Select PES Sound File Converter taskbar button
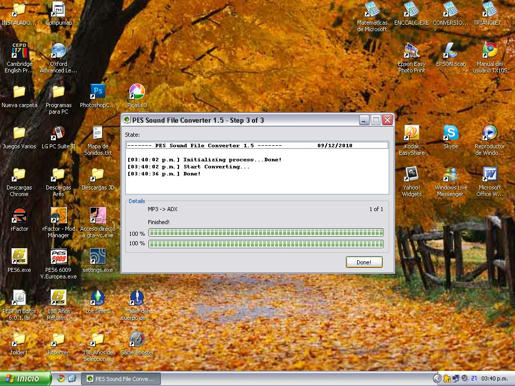This screenshot has width=515, height=386. coord(121,379)
